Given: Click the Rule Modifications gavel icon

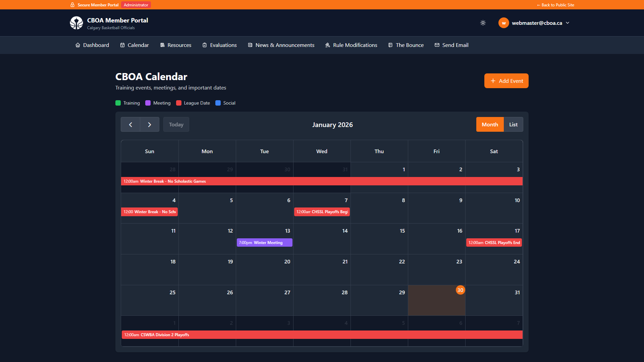Looking at the screenshot, I should coord(328,45).
